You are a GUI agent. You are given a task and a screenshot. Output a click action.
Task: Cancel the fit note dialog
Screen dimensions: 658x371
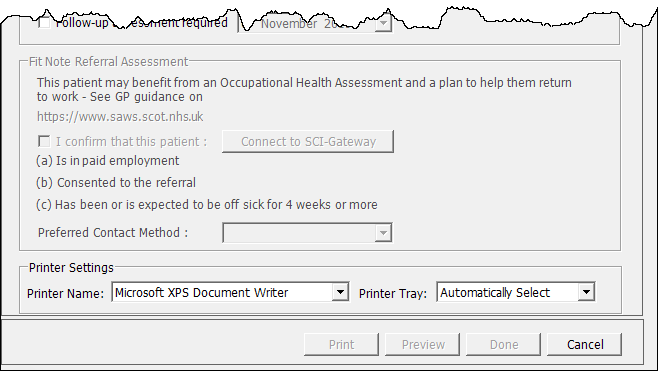[585, 345]
